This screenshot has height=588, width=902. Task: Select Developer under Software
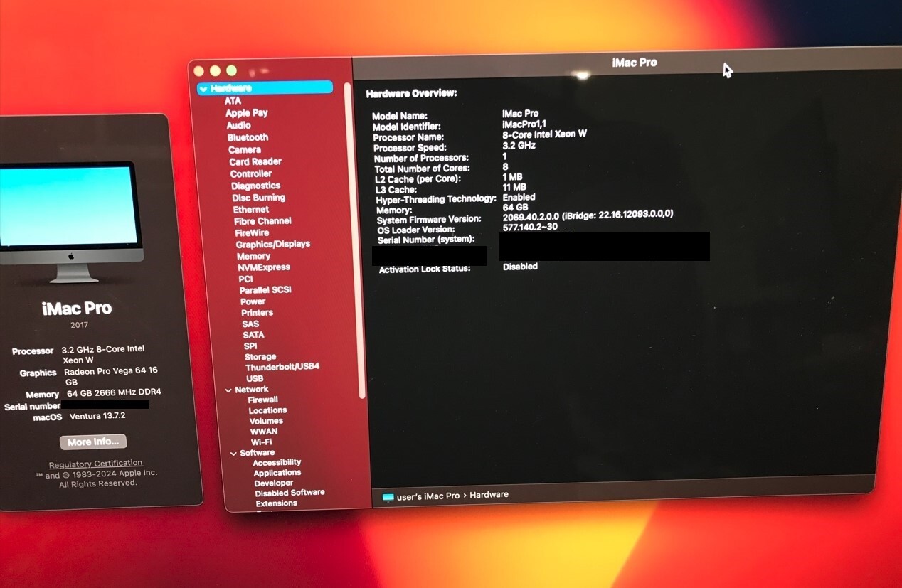click(274, 483)
